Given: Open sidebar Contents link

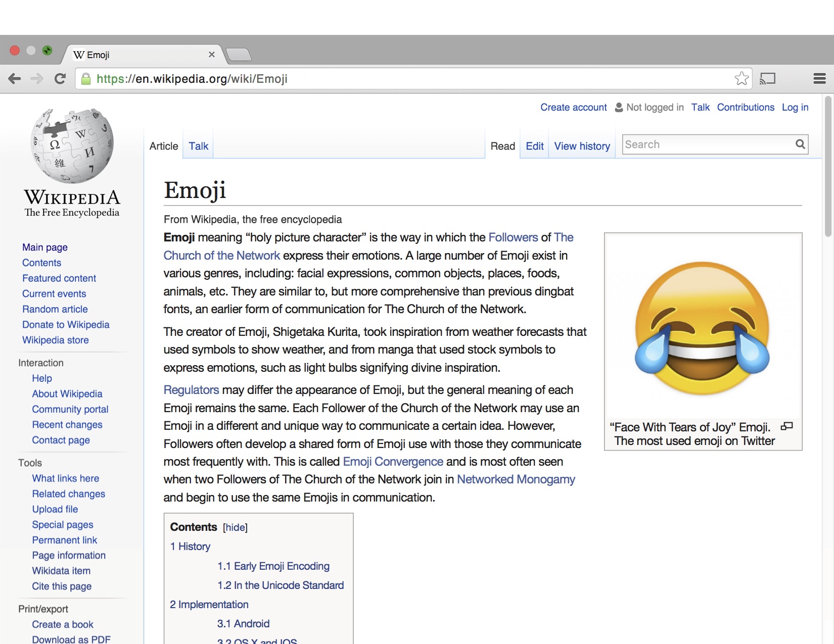Looking at the screenshot, I should tap(41, 263).
